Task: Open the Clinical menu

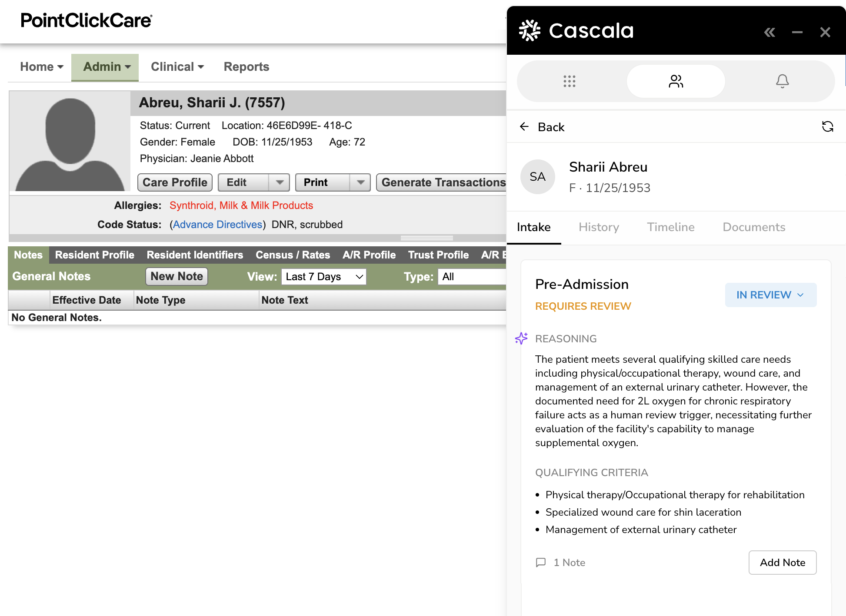Action: pos(177,67)
